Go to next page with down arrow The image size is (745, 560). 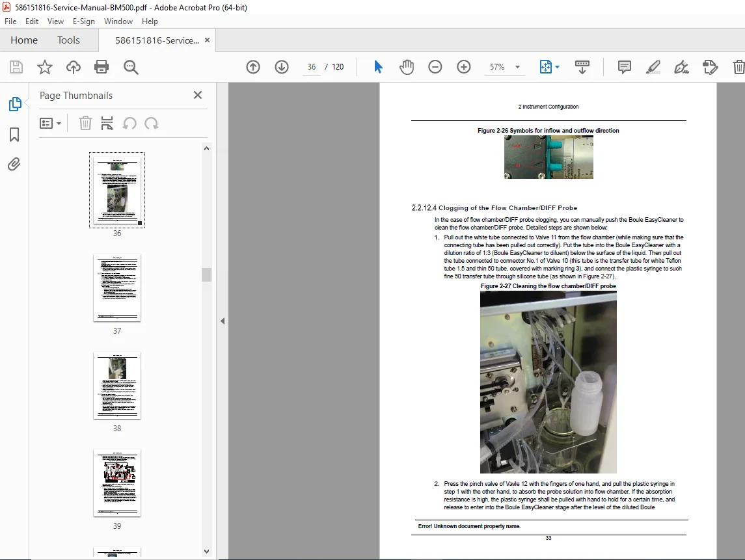click(282, 67)
